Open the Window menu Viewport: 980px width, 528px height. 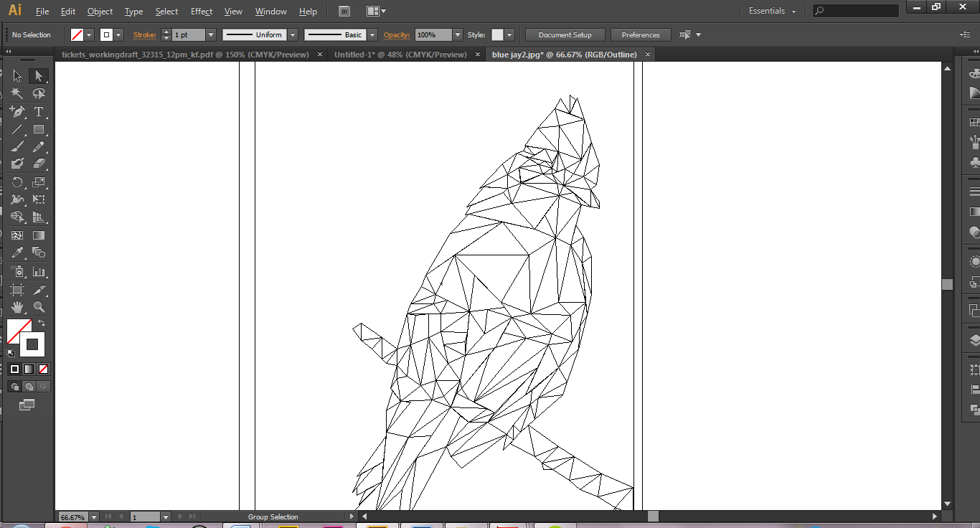[270, 11]
